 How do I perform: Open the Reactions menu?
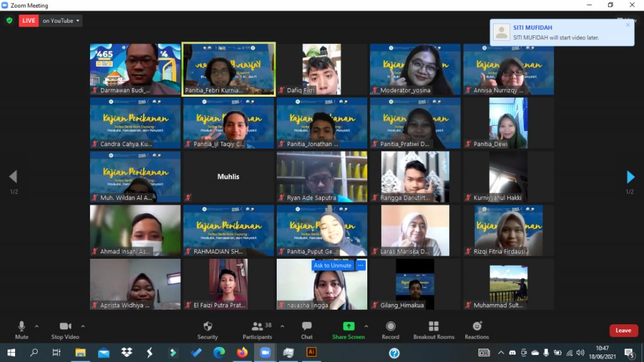click(x=477, y=330)
